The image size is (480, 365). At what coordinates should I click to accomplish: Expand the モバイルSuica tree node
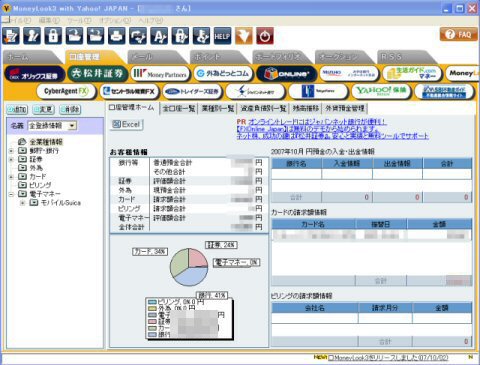tap(23, 203)
